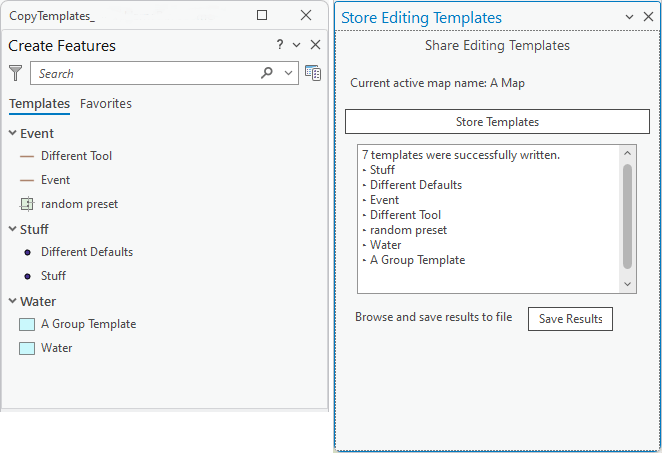668x453 pixels.
Task: Click the Store Templates button
Action: point(497,122)
